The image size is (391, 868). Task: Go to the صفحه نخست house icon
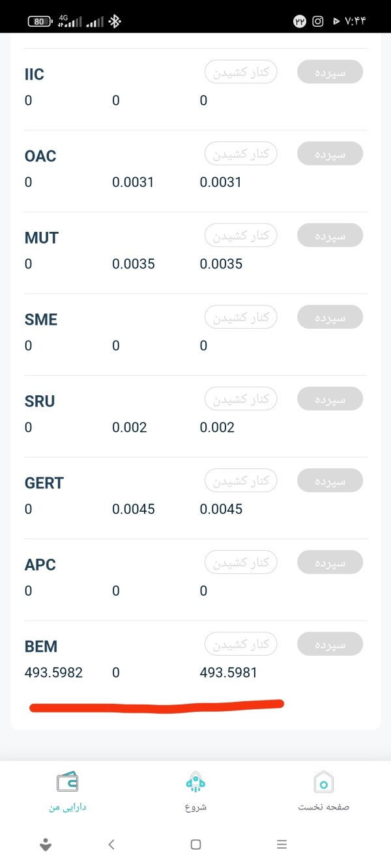tap(324, 781)
